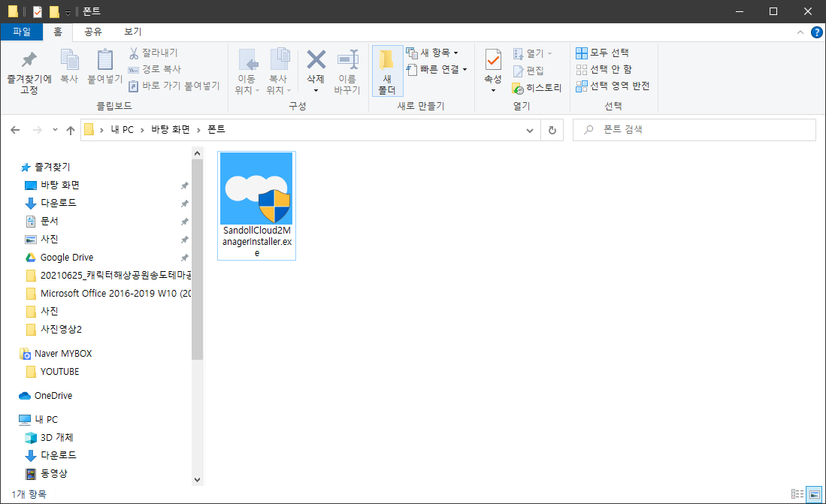
Task: Collapse the ribbon with the chevron
Action: click(x=800, y=32)
